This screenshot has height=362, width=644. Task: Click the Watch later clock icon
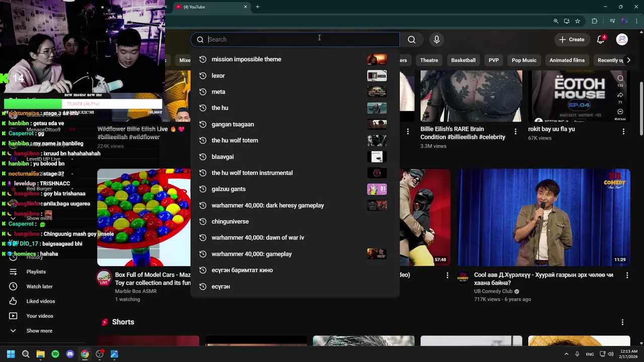tap(13, 287)
